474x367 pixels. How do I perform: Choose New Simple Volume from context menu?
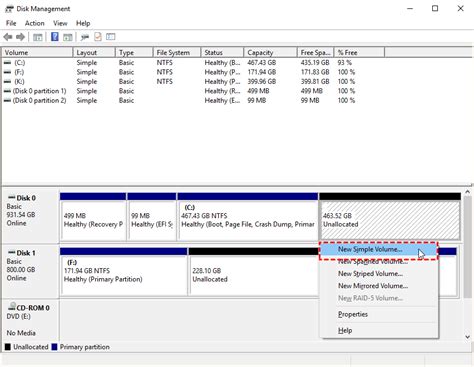click(x=378, y=250)
